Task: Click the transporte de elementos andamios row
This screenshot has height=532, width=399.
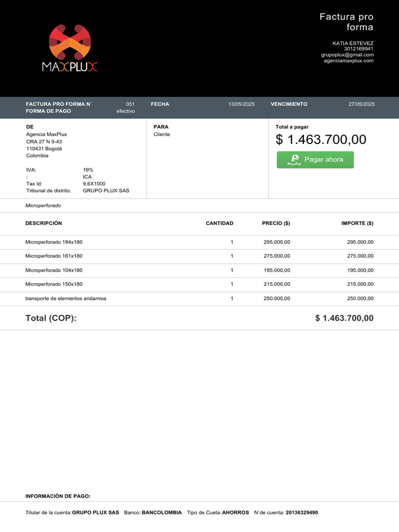Action: tap(199, 299)
